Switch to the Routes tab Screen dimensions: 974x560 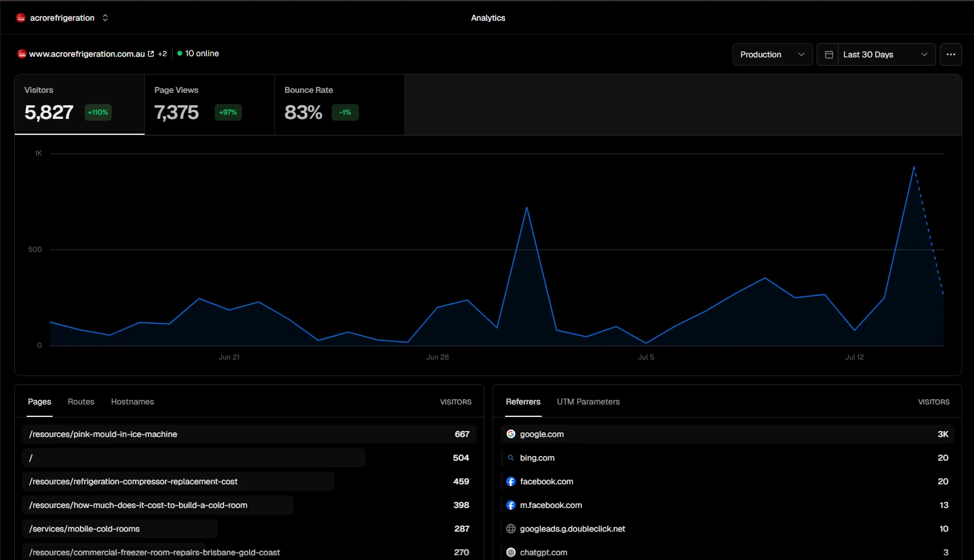pyautogui.click(x=81, y=402)
